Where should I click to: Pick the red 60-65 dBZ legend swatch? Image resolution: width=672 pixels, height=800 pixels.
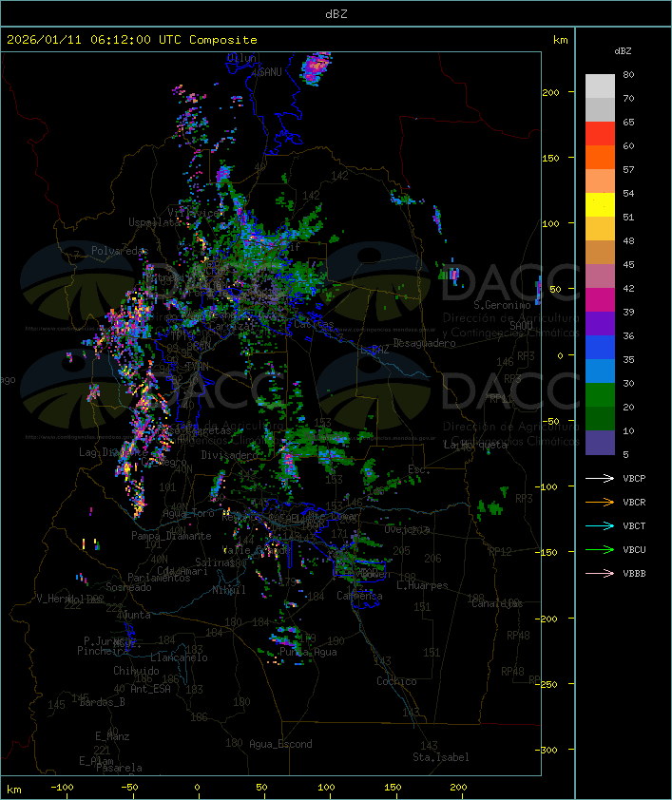tap(600, 134)
